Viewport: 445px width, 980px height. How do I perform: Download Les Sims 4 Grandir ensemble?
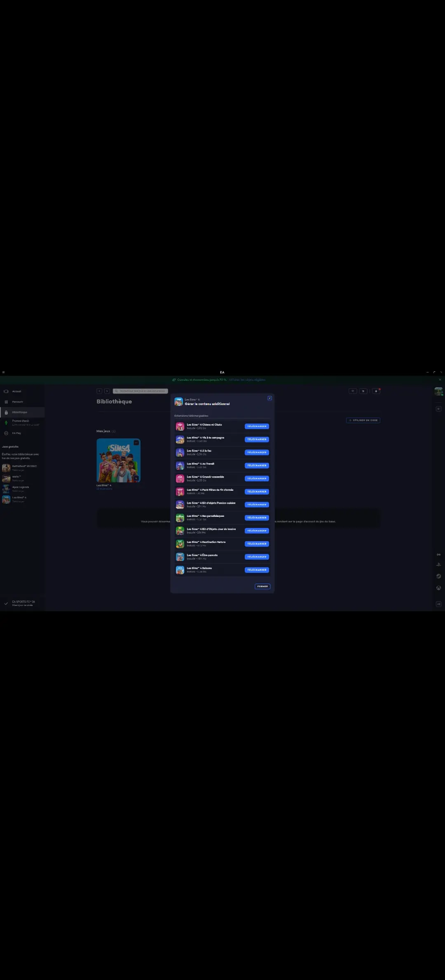(x=257, y=478)
